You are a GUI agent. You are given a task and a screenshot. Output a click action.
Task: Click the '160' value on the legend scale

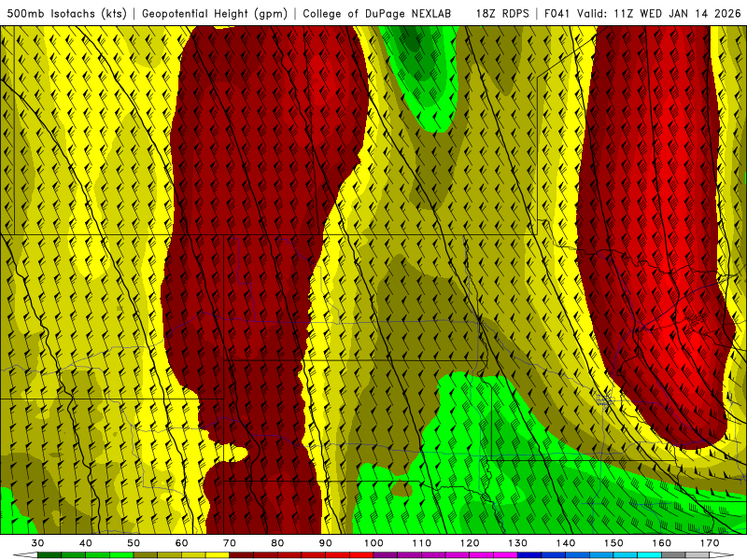(662, 543)
